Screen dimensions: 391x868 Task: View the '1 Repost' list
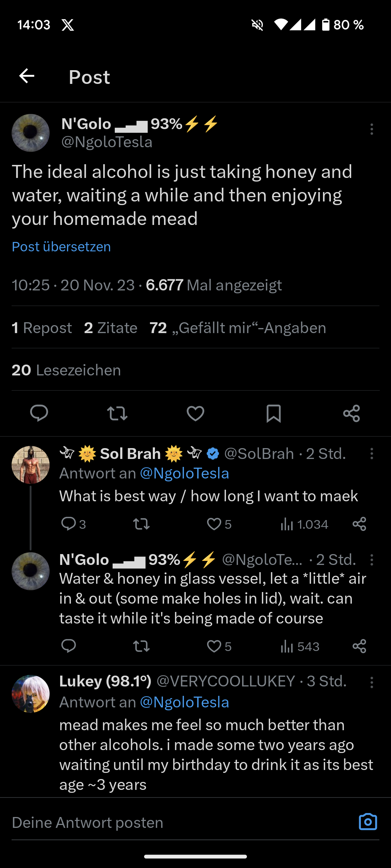click(x=42, y=328)
